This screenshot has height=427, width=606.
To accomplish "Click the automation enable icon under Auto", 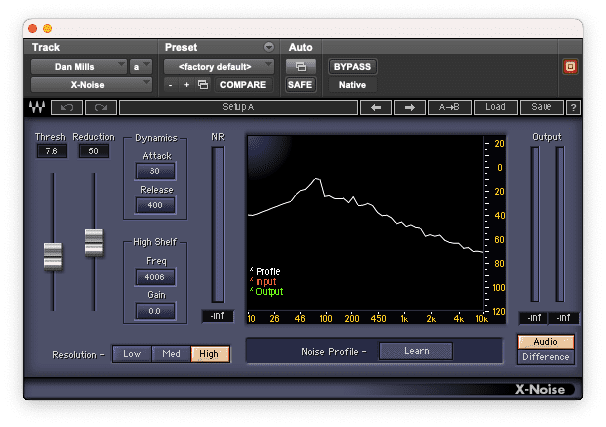I will point(300,67).
